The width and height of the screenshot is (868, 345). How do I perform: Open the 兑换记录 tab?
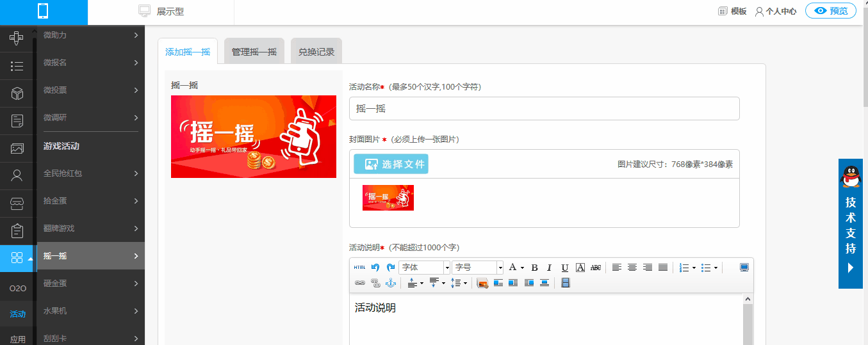(x=316, y=52)
